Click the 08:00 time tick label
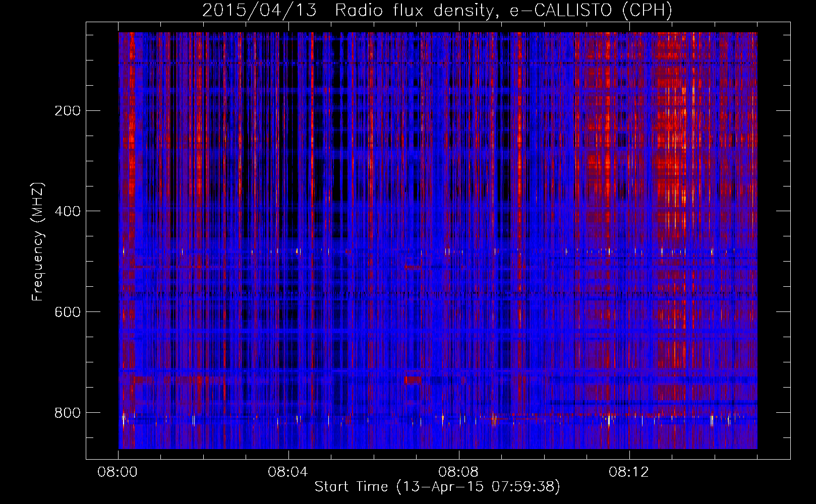Screen dimensions: 816x504 [x=118, y=472]
